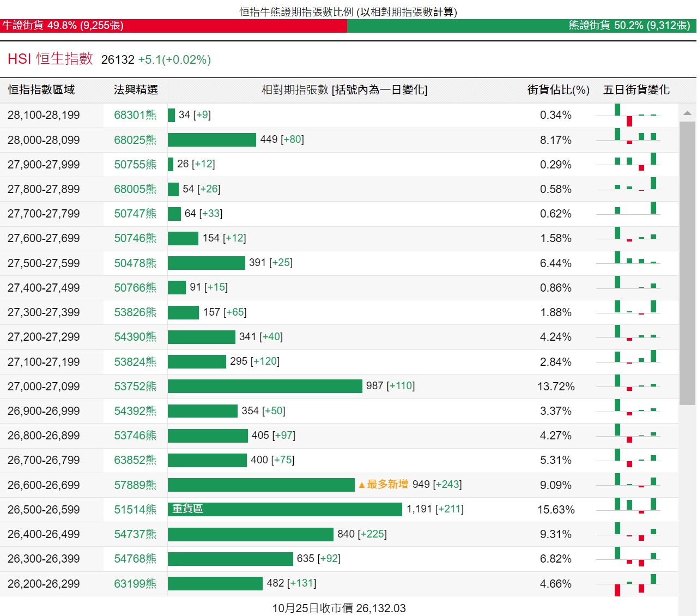Click the 最多新增 triangle marker icon

click(x=361, y=485)
